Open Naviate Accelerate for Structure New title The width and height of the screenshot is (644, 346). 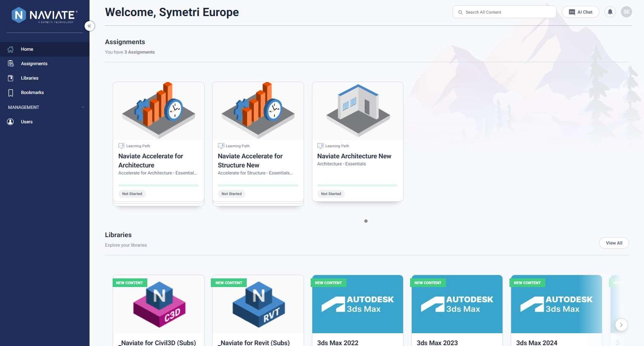point(250,160)
